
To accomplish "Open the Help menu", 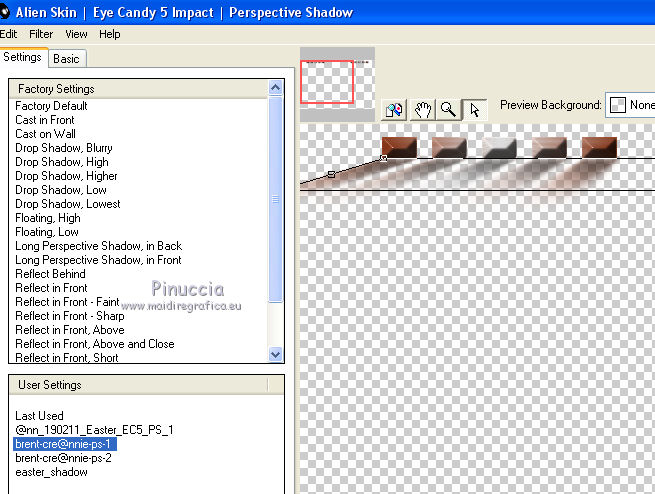I will (109, 34).
